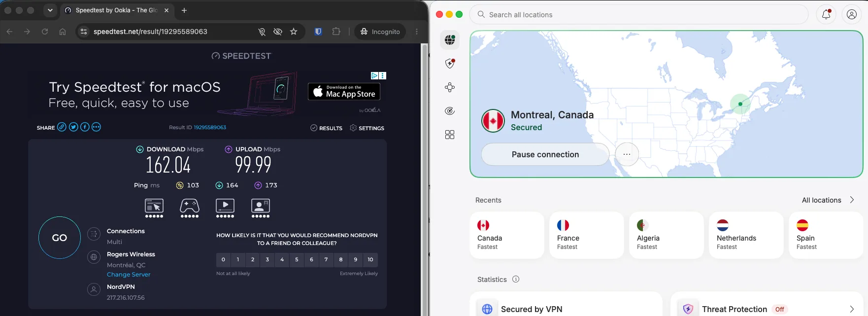The height and width of the screenshot is (316, 868).
Task: Open a new browser tab
Action: [184, 10]
